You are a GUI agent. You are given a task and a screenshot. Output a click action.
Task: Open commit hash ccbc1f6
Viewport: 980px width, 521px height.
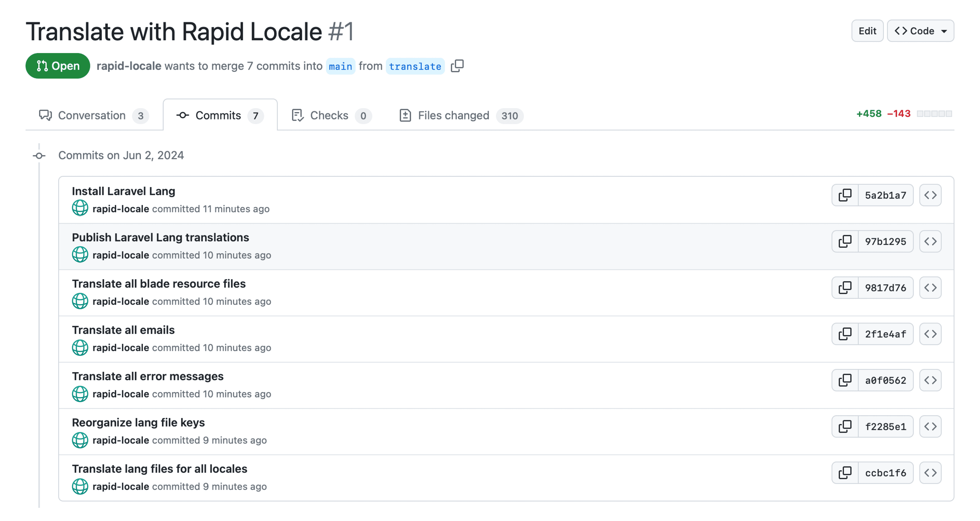pos(885,473)
